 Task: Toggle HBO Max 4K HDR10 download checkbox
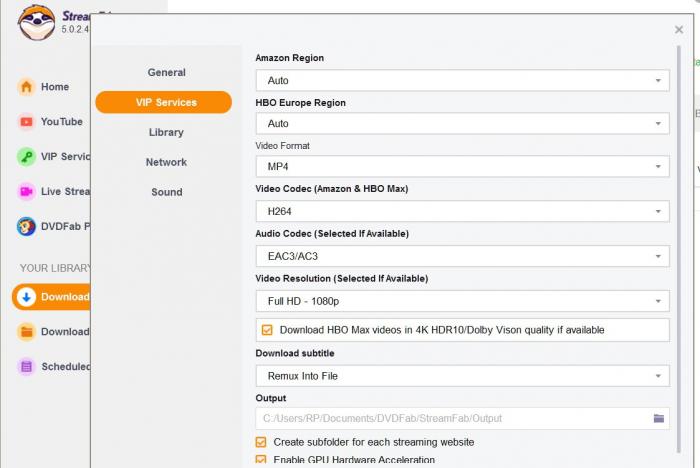coord(267,330)
